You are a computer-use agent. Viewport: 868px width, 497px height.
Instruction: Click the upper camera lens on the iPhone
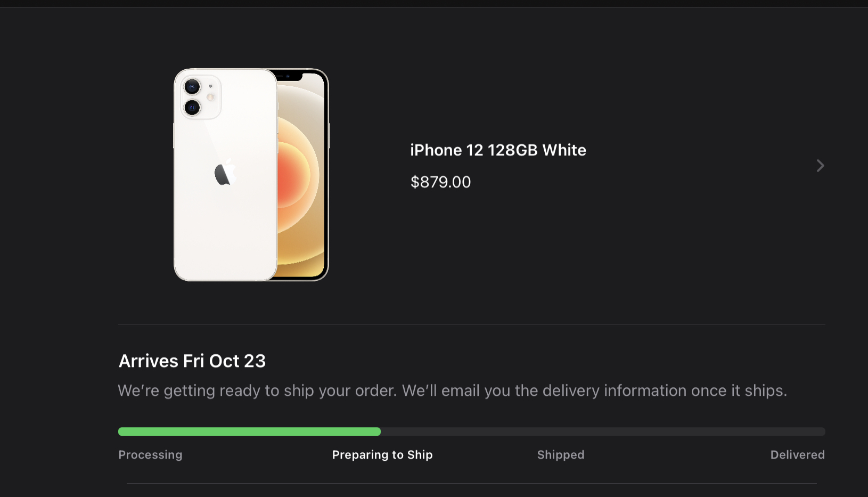pos(192,86)
